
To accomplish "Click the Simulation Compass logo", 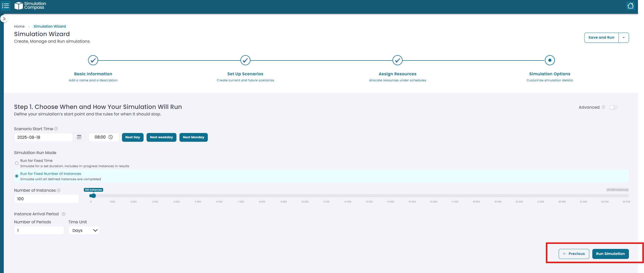I will click(x=30, y=6).
